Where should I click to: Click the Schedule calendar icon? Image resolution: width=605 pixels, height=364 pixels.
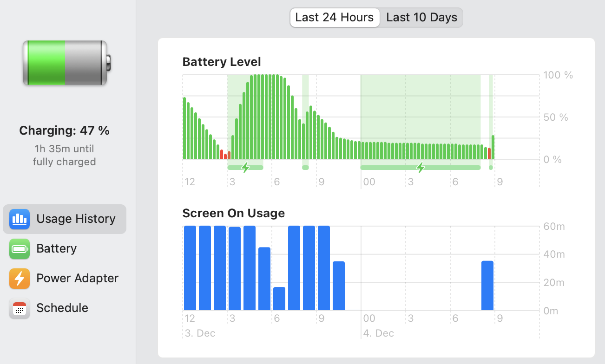(x=19, y=308)
